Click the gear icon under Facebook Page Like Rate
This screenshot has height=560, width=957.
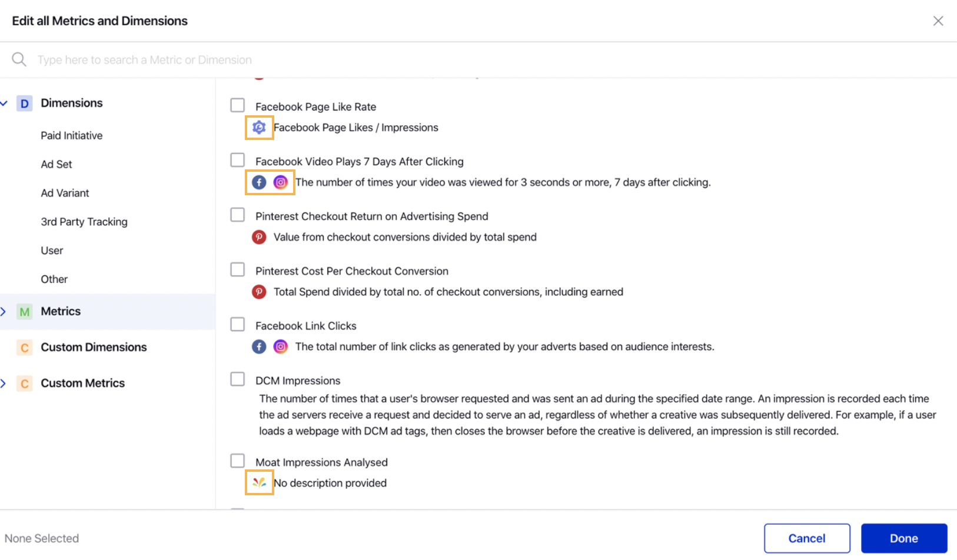(x=259, y=127)
